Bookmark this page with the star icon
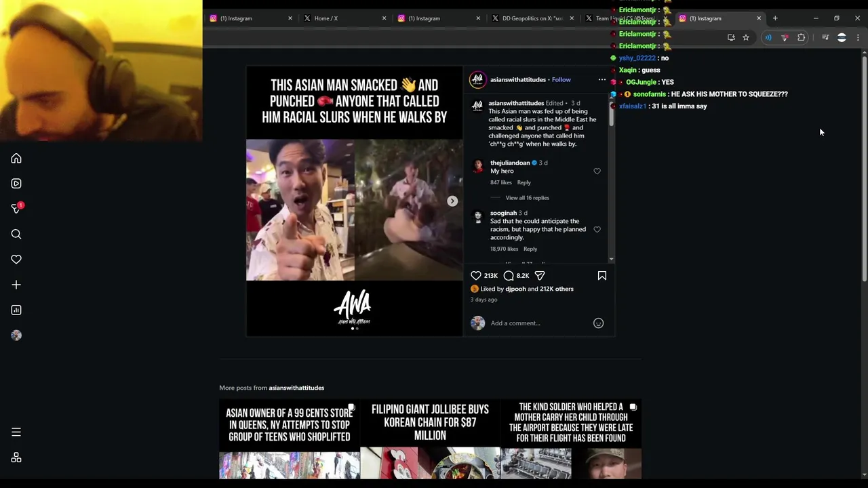 746,38
